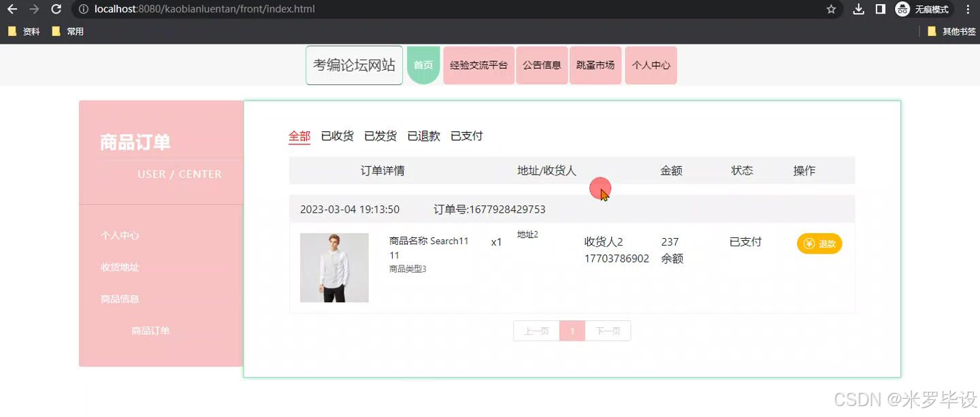Click the 状态 column header
Viewport: 980px width, 417px height.
pos(742,171)
